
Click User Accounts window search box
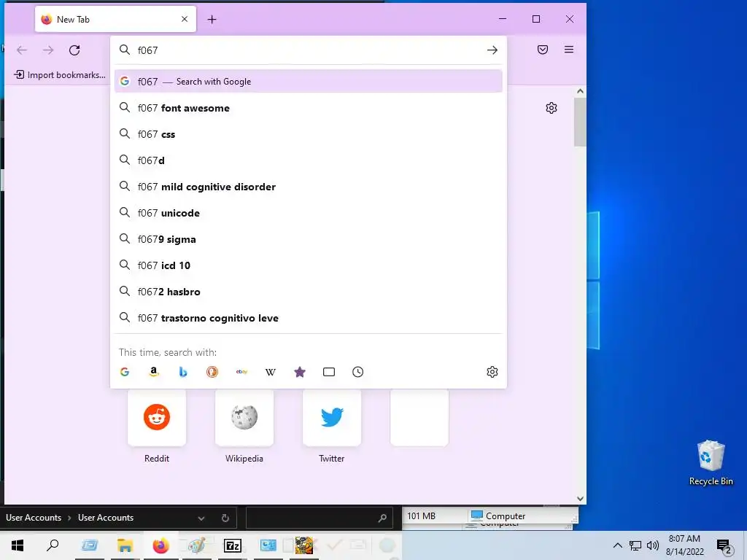[x=318, y=518]
